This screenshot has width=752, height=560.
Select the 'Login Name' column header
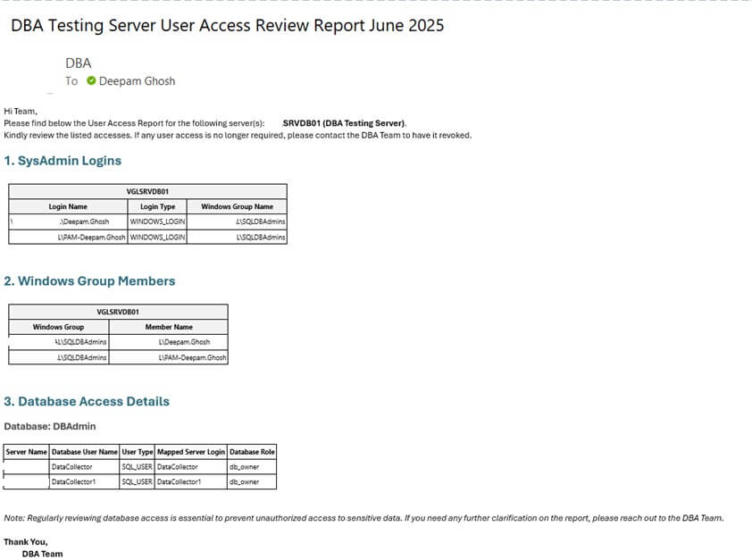pyautogui.click(x=68, y=206)
